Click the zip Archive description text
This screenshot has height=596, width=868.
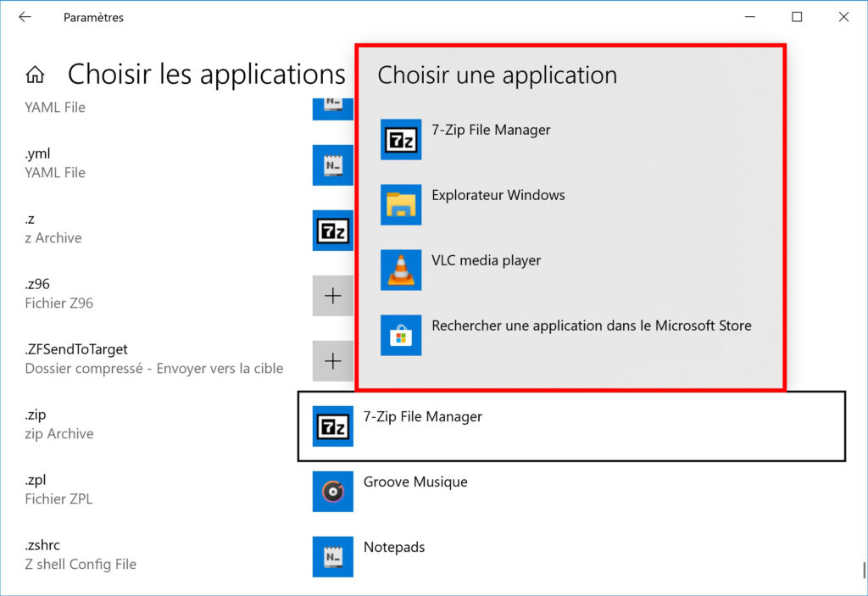coord(58,434)
